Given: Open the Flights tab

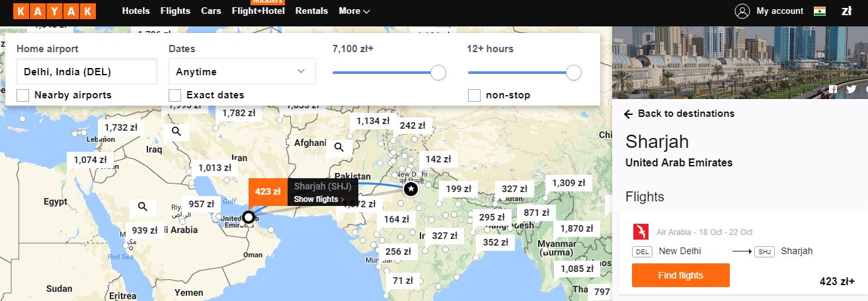Looking at the screenshot, I should click(x=175, y=11).
